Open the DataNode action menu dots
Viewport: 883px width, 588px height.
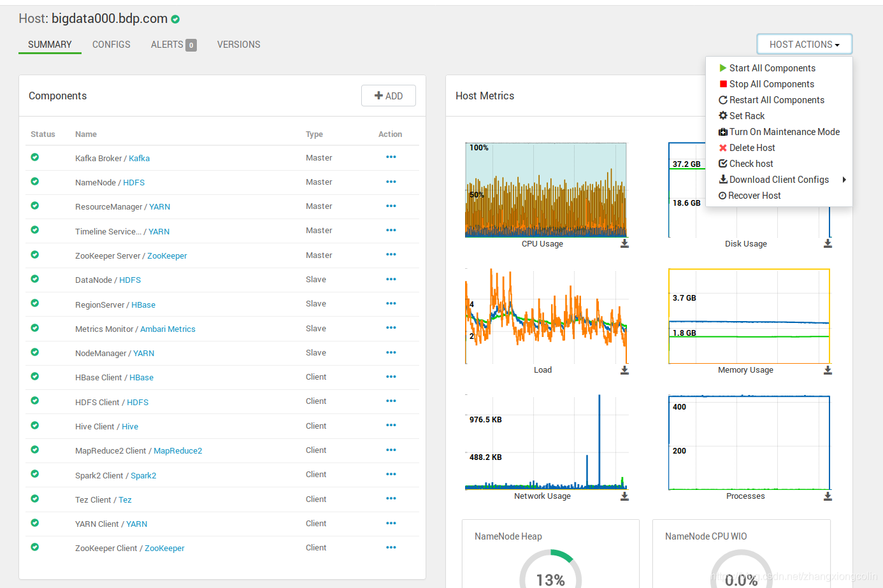click(391, 279)
